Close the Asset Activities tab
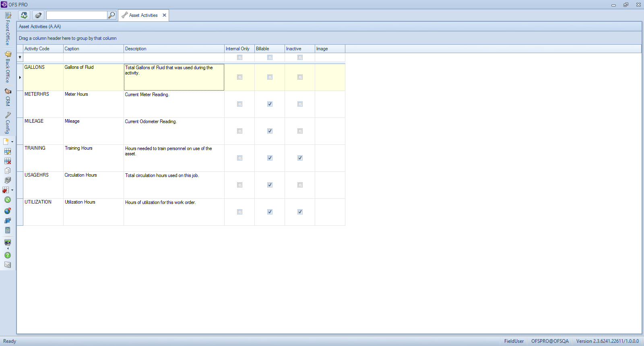This screenshot has width=644, height=346. [x=164, y=15]
